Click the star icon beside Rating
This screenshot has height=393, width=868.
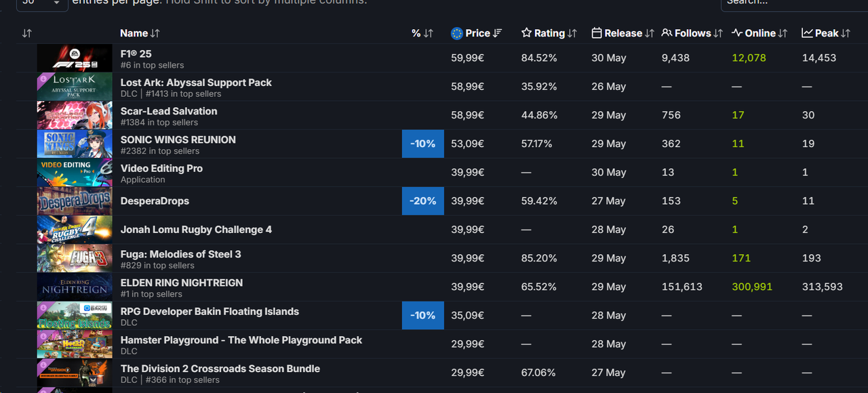tap(526, 33)
